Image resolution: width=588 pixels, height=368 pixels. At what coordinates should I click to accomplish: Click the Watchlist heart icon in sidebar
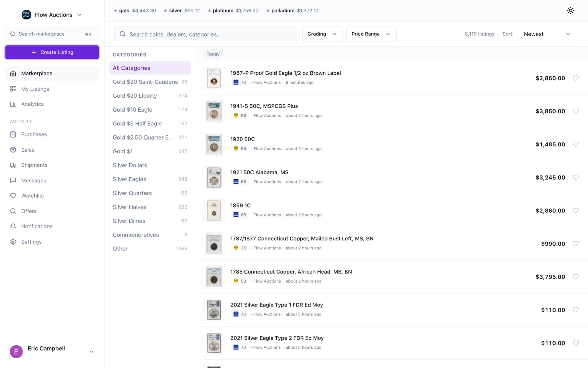click(x=13, y=196)
